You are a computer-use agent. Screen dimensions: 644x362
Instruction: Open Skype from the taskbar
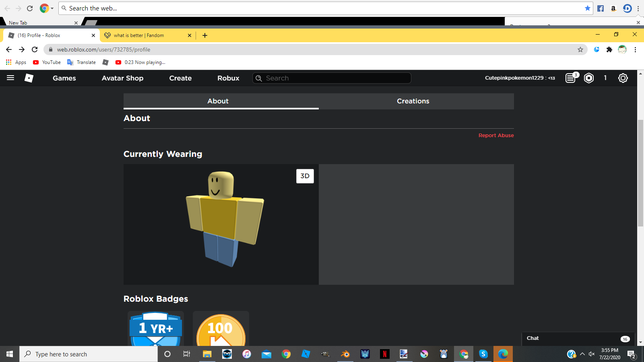tap(483, 354)
